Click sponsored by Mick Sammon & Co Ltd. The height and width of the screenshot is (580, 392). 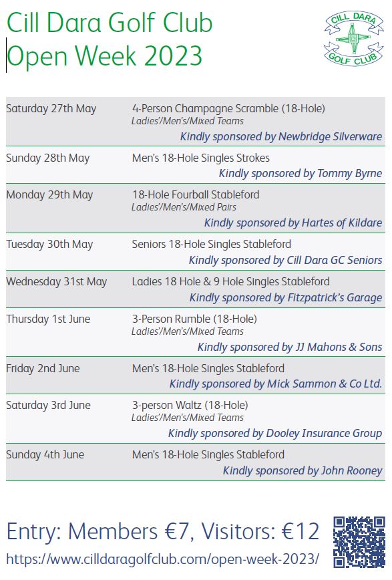coord(276,384)
